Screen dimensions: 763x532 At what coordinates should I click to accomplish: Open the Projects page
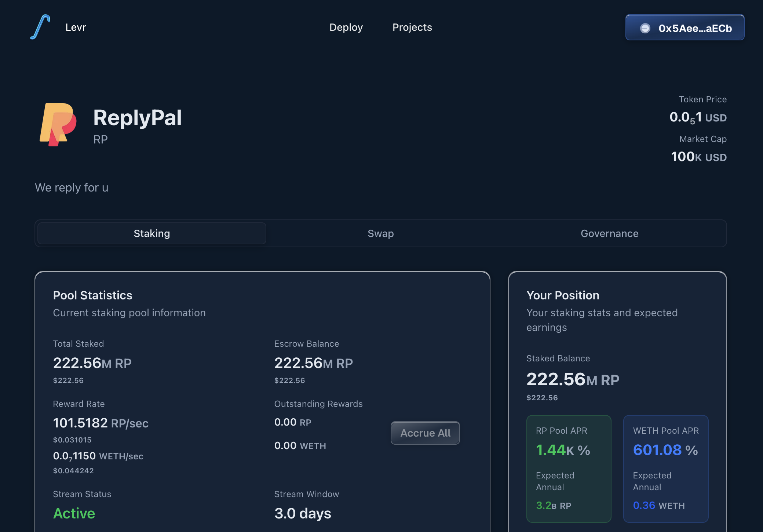[412, 27]
